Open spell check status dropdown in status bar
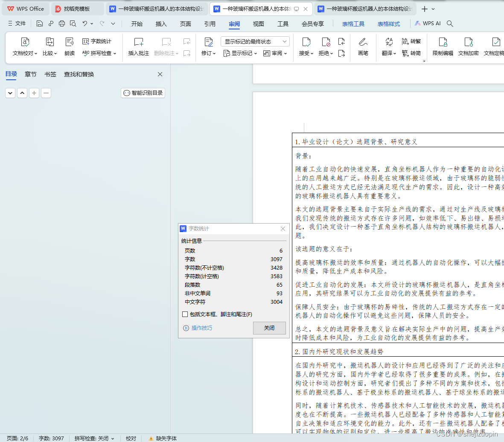 coord(113,439)
